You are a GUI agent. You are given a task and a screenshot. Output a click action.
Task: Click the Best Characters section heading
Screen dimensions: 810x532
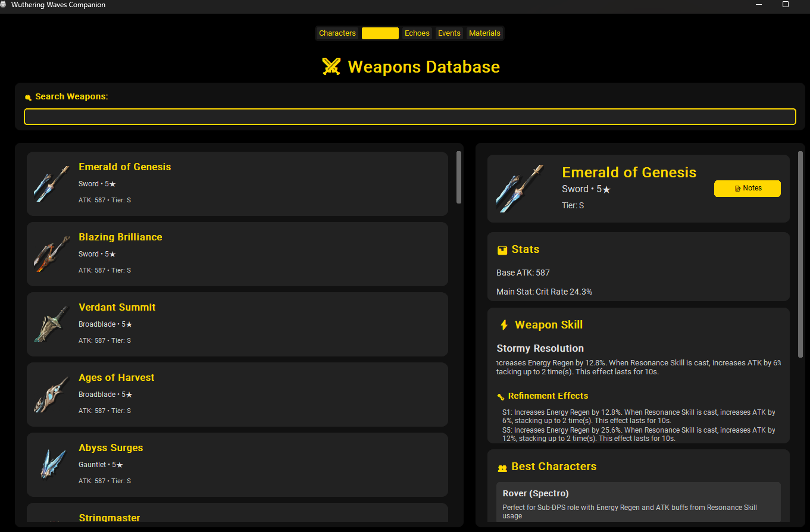[554, 467]
